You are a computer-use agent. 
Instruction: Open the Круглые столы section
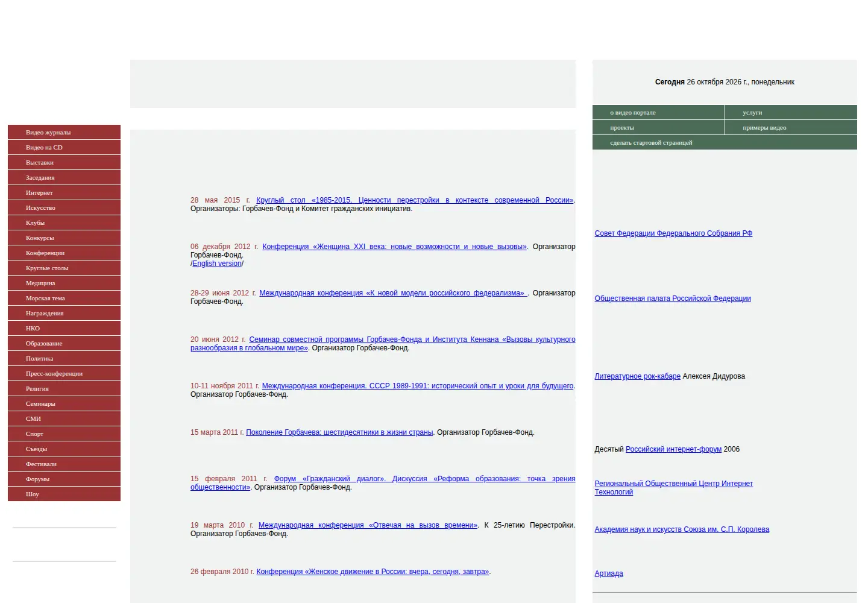pyautogui.click(x=64, y=268)
